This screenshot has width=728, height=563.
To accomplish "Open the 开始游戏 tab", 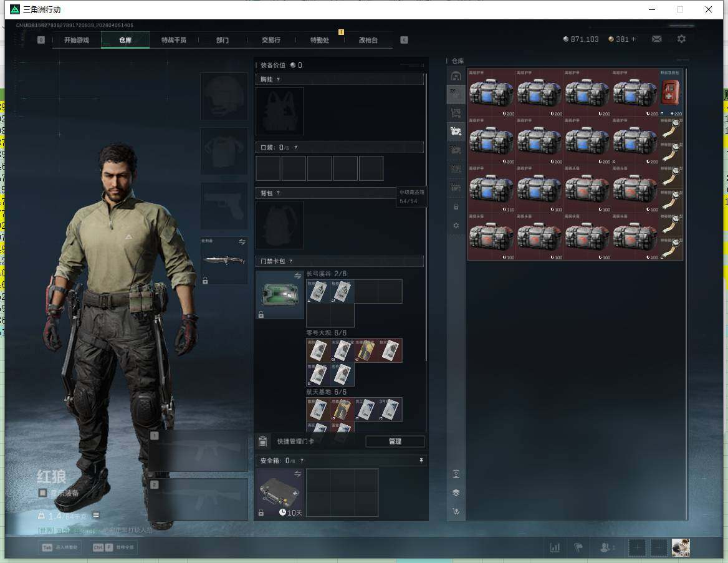I will (x=77, y=40).
